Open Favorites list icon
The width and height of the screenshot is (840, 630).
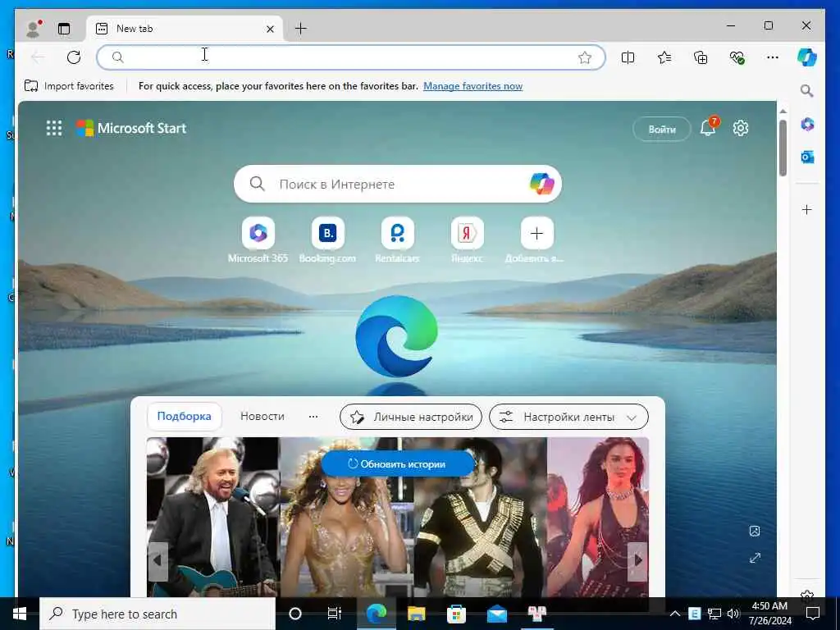point(664,57)
